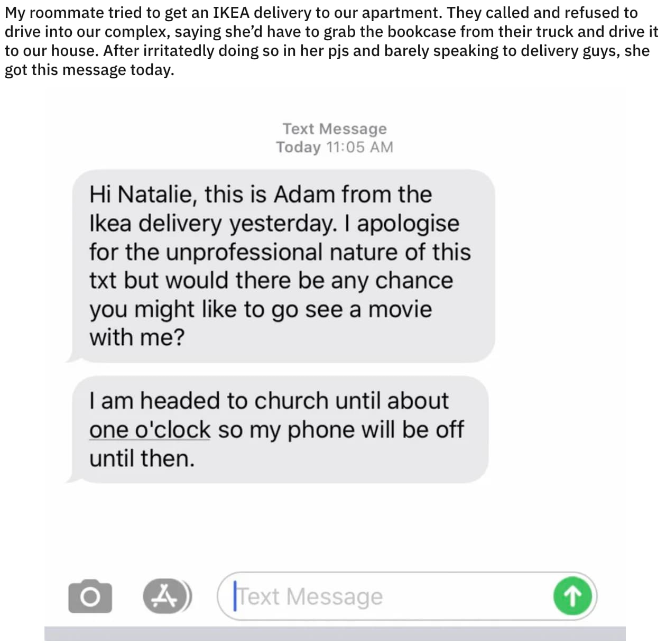
Task: Tap the upward arrow to send the message
Action: (x=572, y=596)
